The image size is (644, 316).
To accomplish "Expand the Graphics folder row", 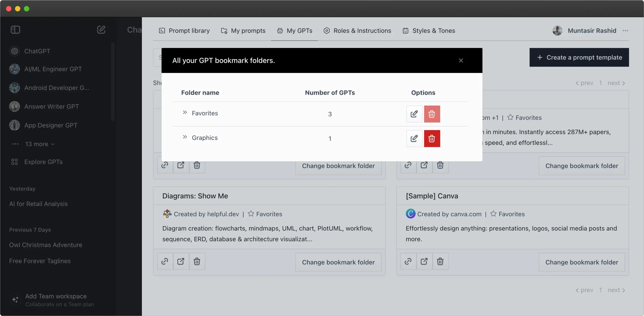I will coord(185,137).
